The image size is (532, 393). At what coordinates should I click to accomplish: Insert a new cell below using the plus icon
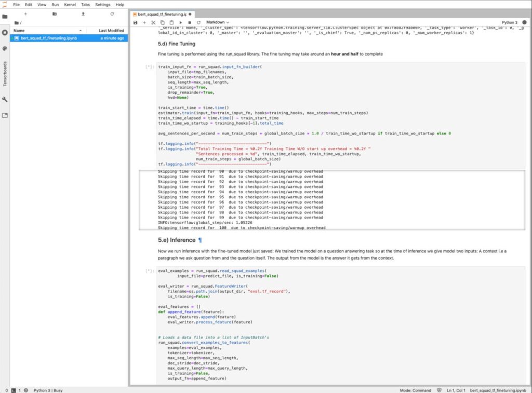pyautogui.click(x=144, y=23)
